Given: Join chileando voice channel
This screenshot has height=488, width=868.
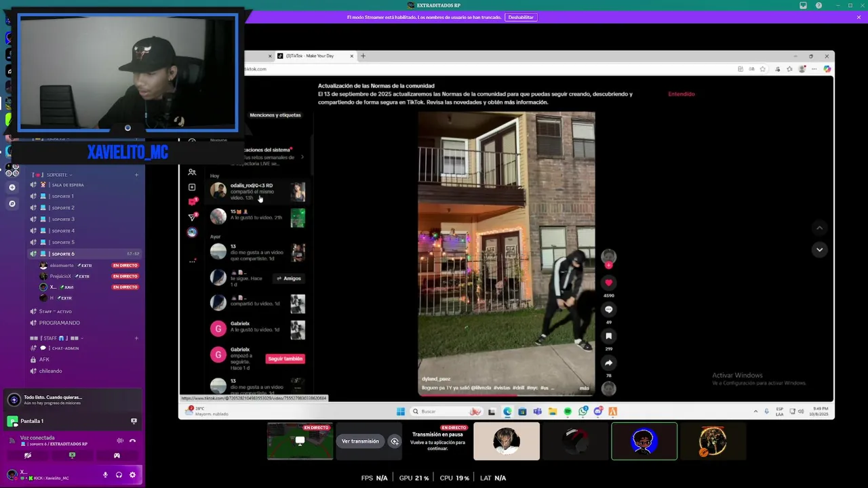Looking at the screenshot, I should tap(85, 371).
